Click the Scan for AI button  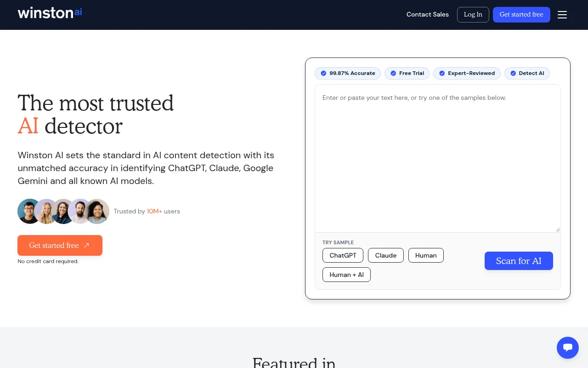[519, 261]
